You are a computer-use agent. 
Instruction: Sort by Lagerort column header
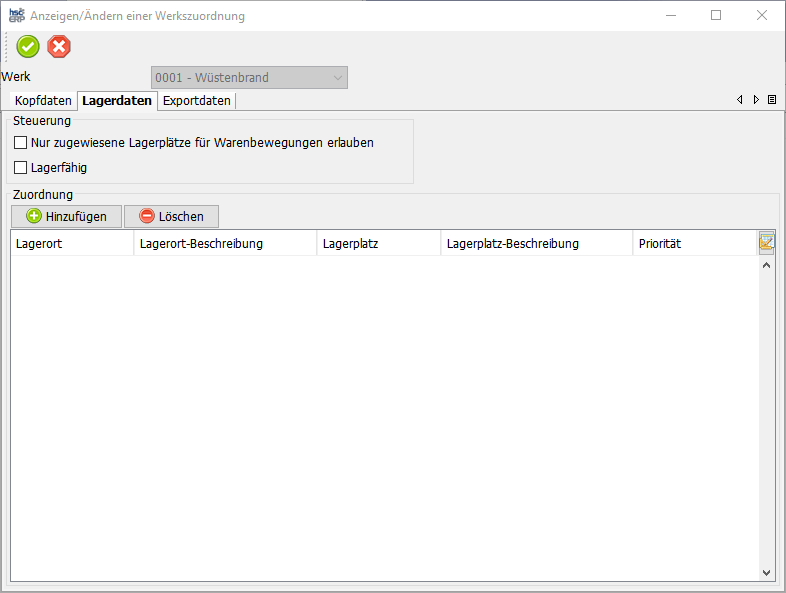(71, 244)
